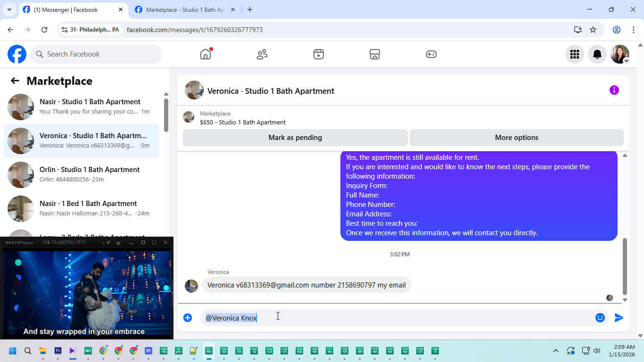Viewport: 644px width, 362px height.
Task: Click the message input with @Veronica Knox
Action: point(396,318)
